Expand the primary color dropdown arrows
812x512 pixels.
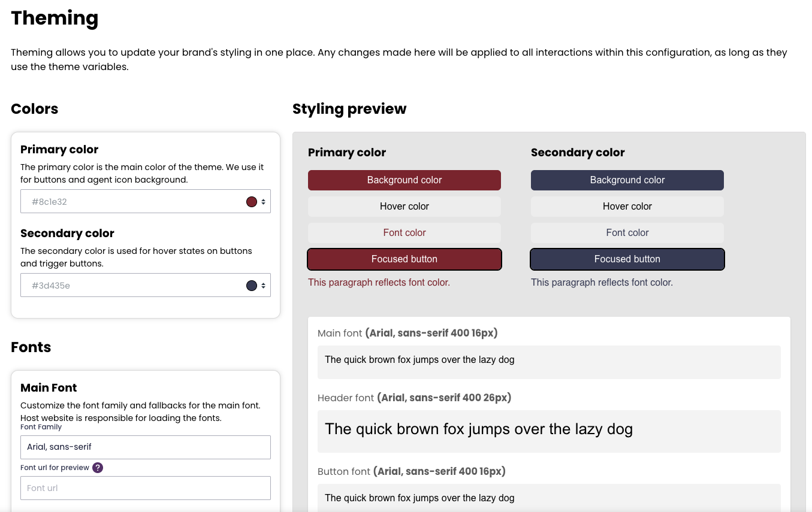pyautogui.click(x=264, y=202)
